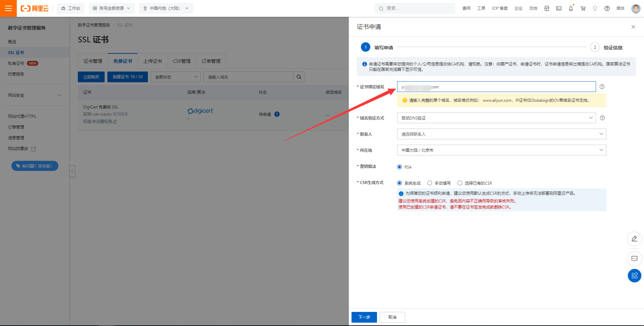Expand the 网站安全 sidebar section
Screen dimensions: 644x326
point(35,95)
